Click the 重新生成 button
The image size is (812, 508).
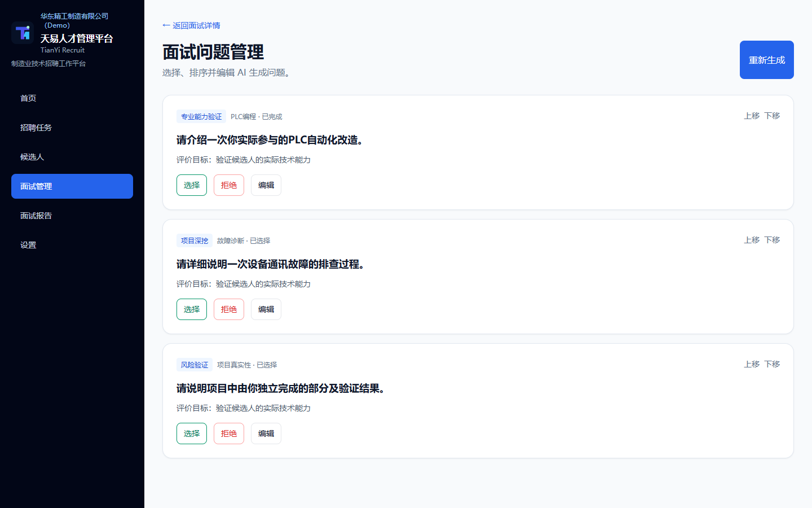pos(767,60)
